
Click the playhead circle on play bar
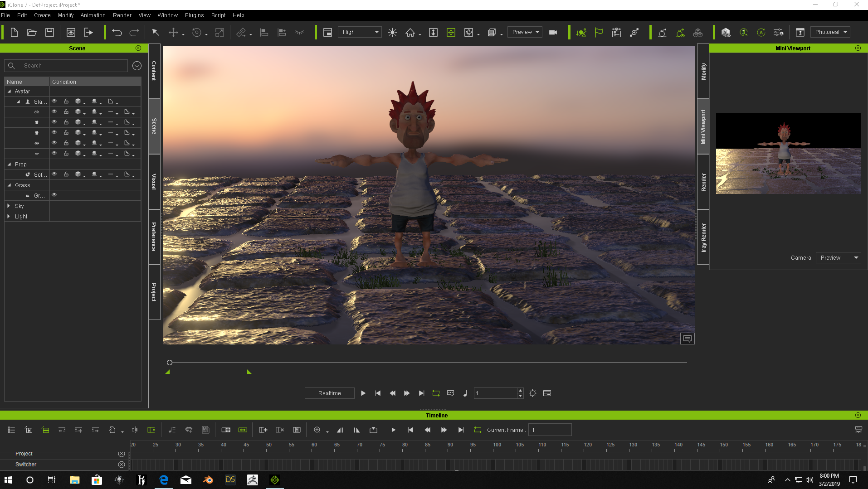pyautogui.click(x=169, y=363)
